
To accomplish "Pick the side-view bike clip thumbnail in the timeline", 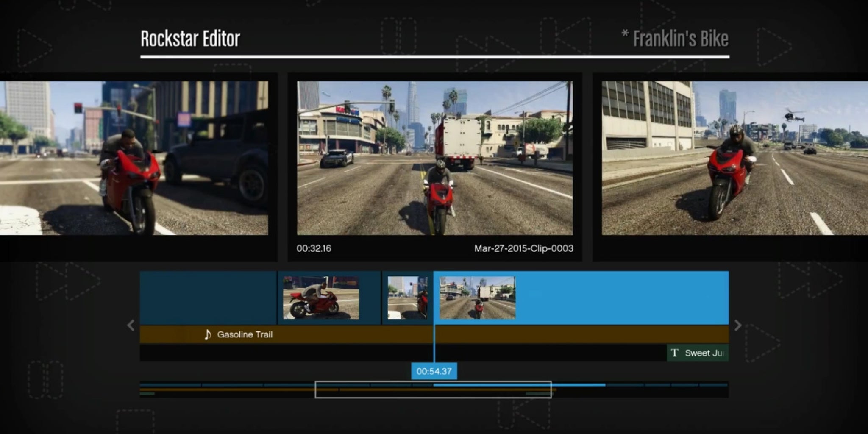I will (321, 298).
